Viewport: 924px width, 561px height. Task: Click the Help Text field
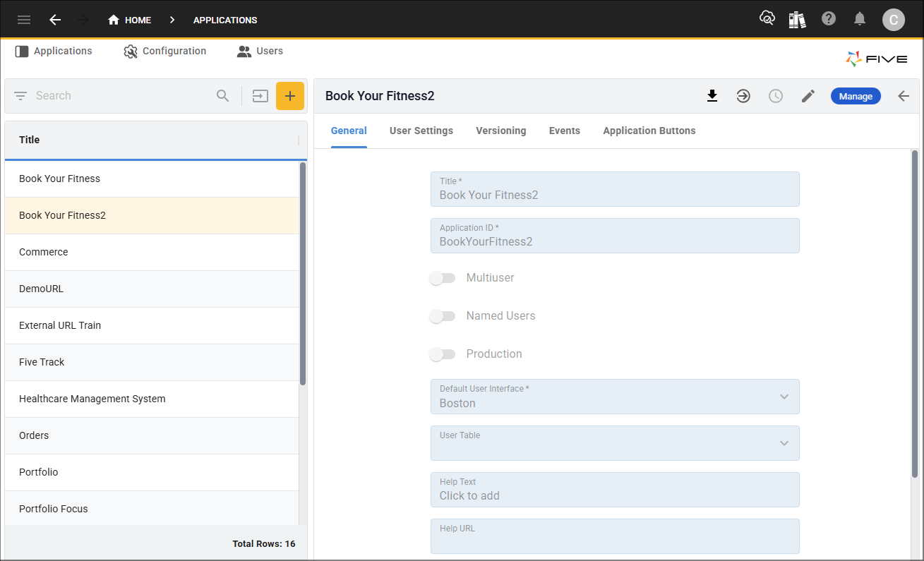point(615,490)
